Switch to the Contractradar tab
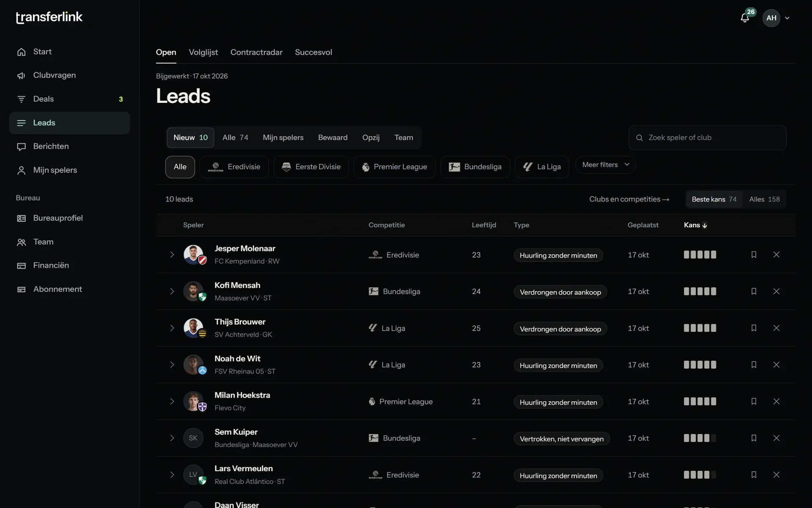Screen dimensions: 812x508 (256, 52)
